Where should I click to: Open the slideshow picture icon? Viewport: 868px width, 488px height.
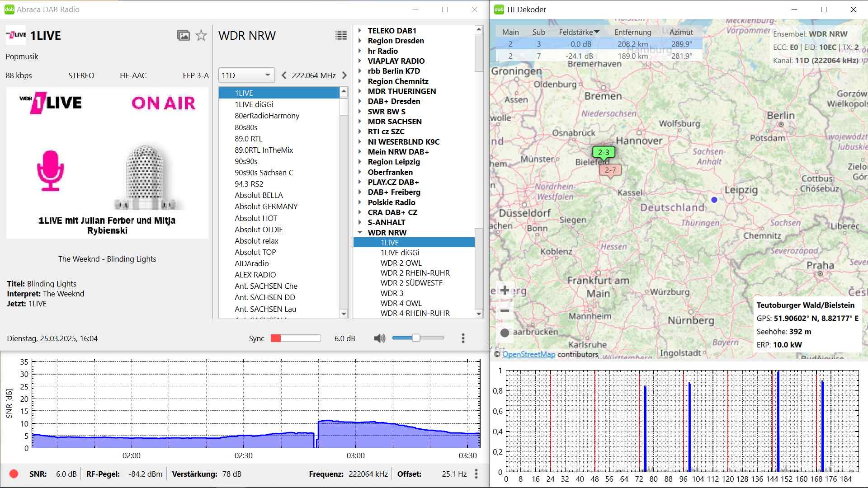183,36
